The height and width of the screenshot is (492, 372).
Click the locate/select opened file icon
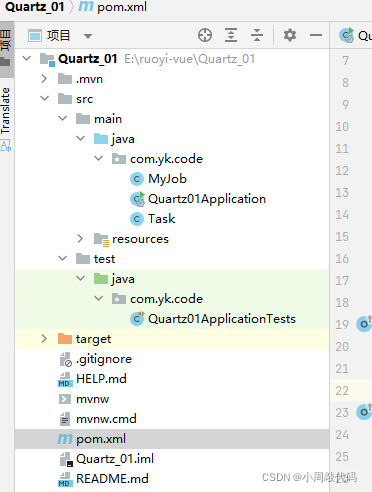point(205,35)
